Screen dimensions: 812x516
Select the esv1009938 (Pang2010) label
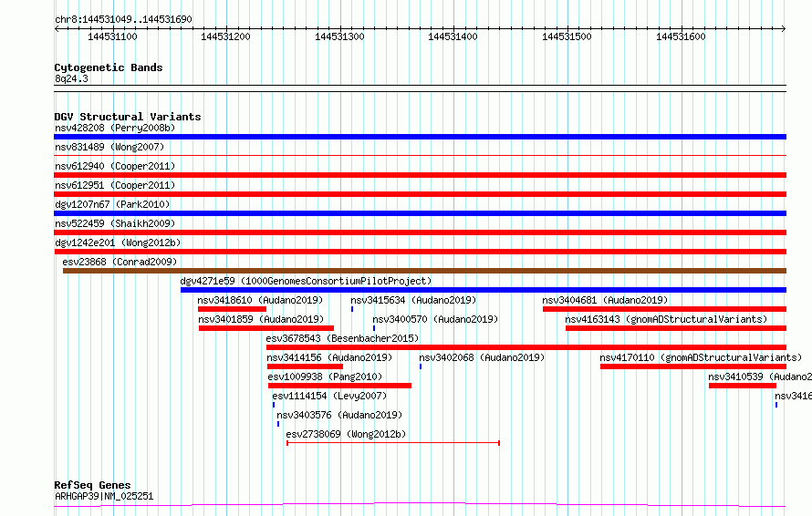coord(325,377)
